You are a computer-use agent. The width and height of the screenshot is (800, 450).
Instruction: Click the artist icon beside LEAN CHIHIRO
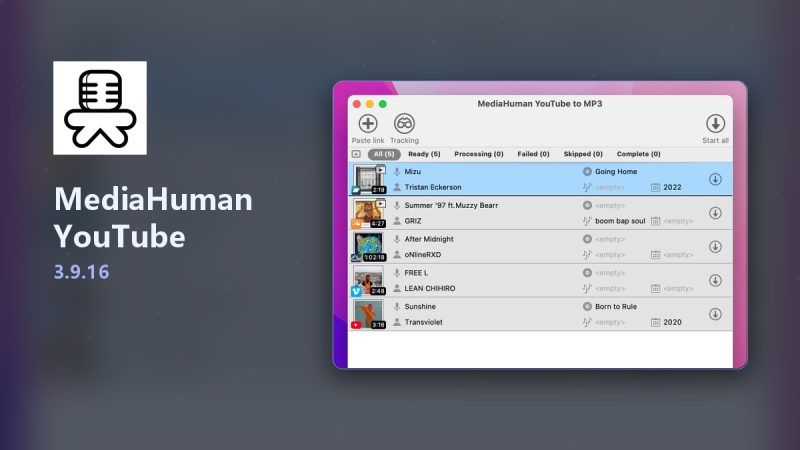point(396,288)
